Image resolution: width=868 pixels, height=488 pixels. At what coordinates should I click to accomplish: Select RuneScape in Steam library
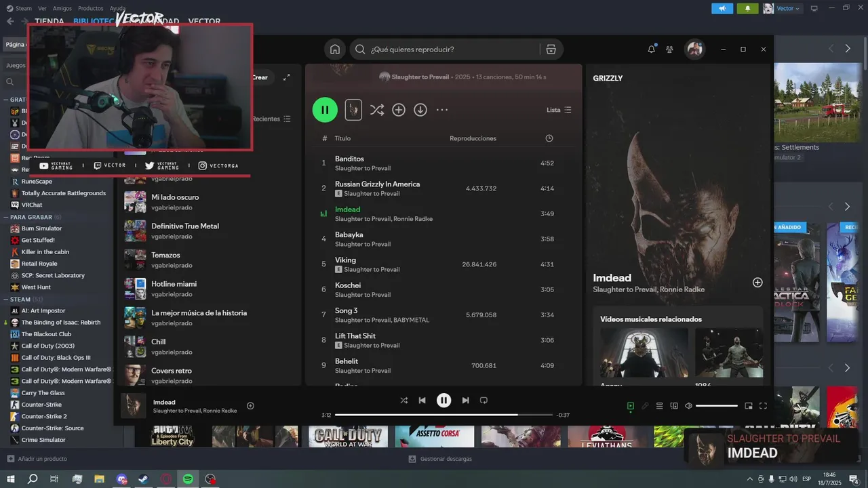(x=37, y=182)
